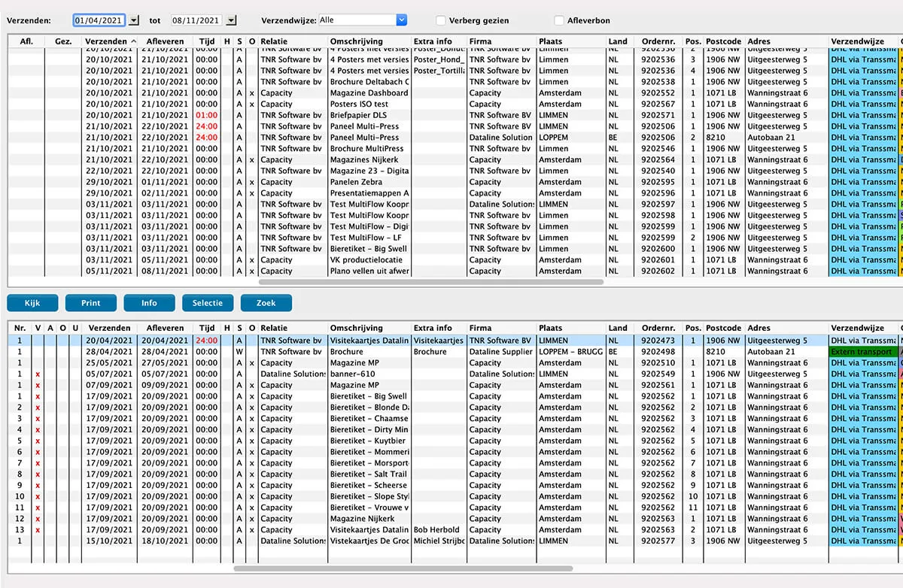Viewport: 903px width, 588px height.
Task: Click DHL via Transsmart cell on Briefpapier DLS row
Action: (x=862, y=115)
